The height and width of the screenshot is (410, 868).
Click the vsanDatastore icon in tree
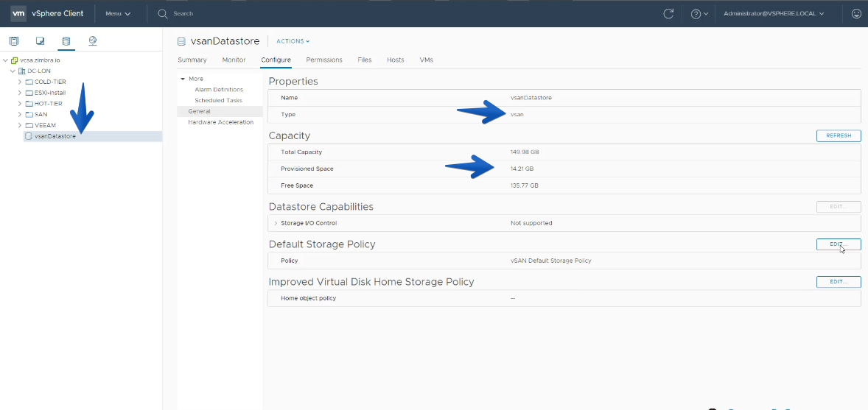[29, 136]
